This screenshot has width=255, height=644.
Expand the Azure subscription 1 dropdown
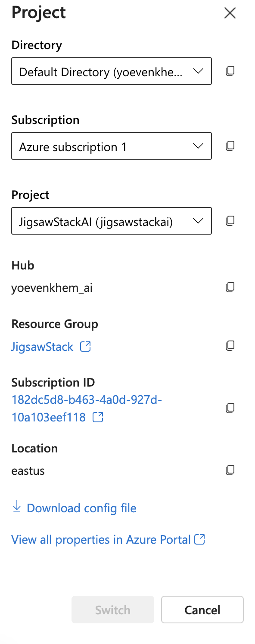(112, 146)
